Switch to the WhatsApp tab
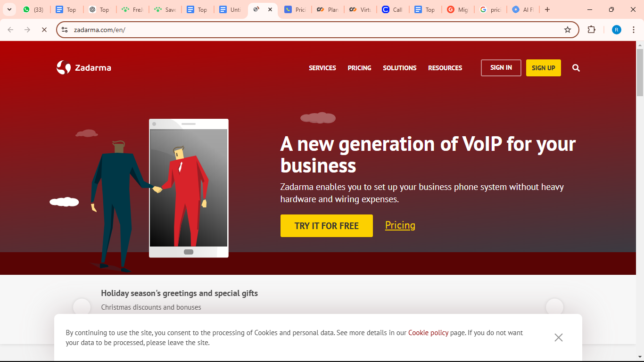This screenshot has height=362, width=644. [33, 9]
